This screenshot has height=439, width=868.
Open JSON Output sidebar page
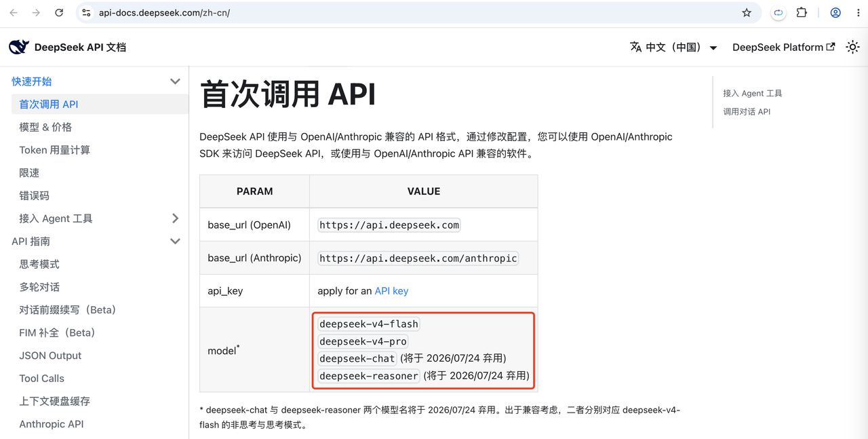click(50, 356)
